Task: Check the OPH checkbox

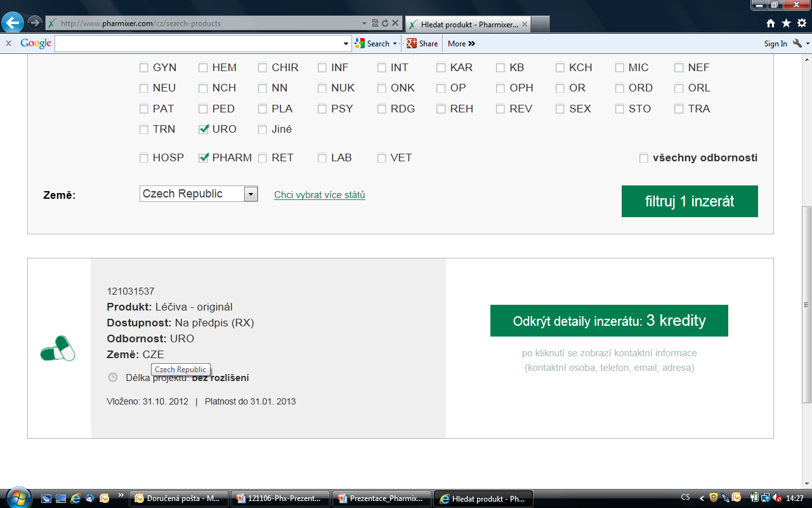Action: (x=501, y=88)
